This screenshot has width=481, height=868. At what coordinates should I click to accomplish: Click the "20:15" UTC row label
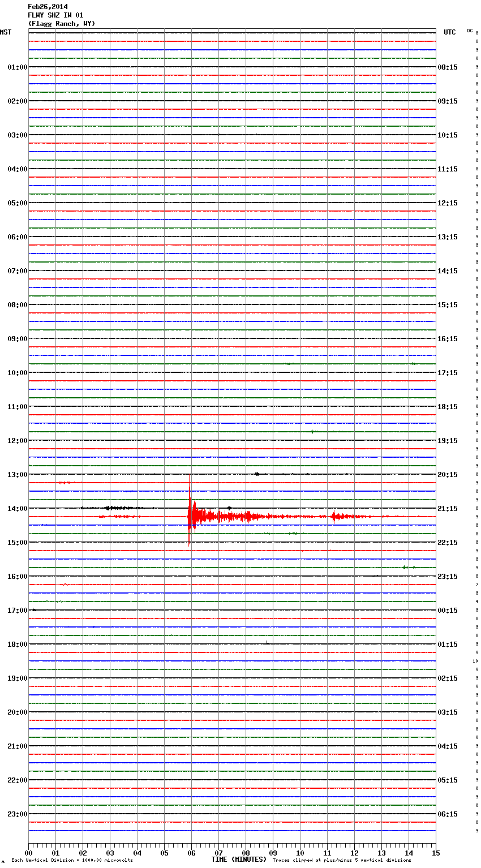pos(448,475)
